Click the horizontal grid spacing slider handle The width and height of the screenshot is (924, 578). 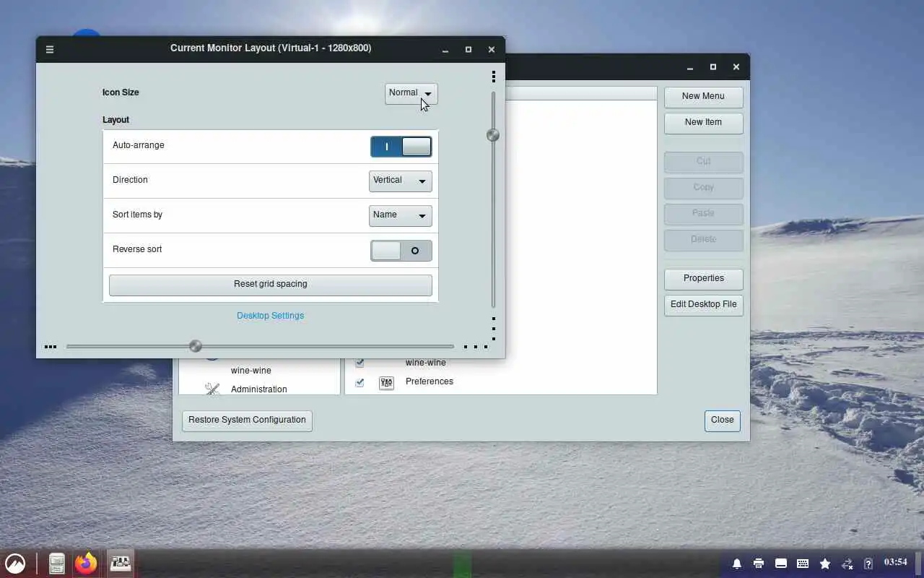point(196,346)
